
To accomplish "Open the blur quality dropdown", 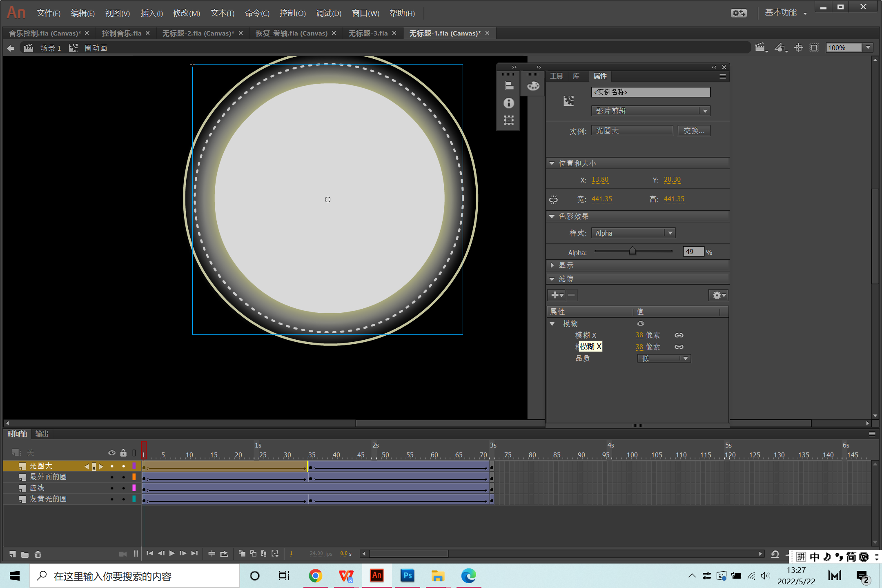I will coord(664,359).
